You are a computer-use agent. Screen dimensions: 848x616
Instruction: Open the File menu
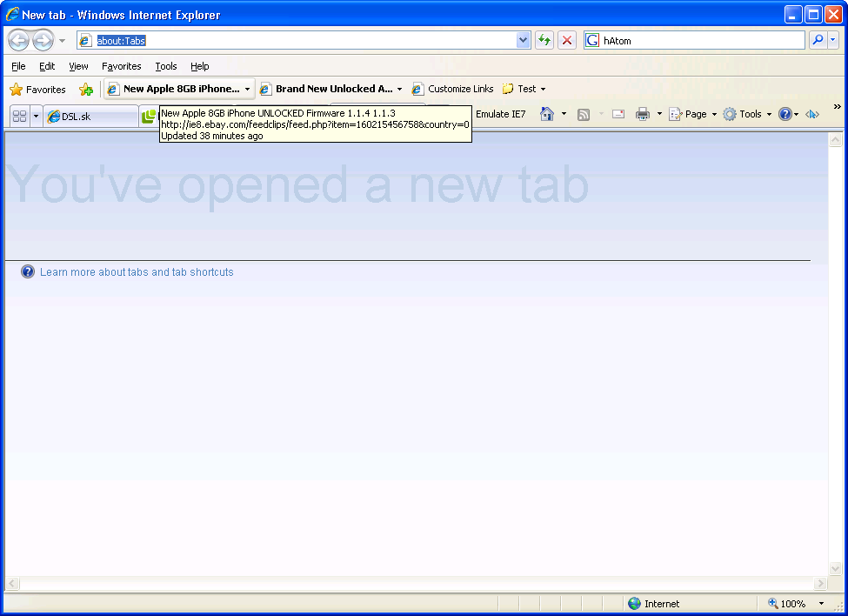click(x=18, y=66)
